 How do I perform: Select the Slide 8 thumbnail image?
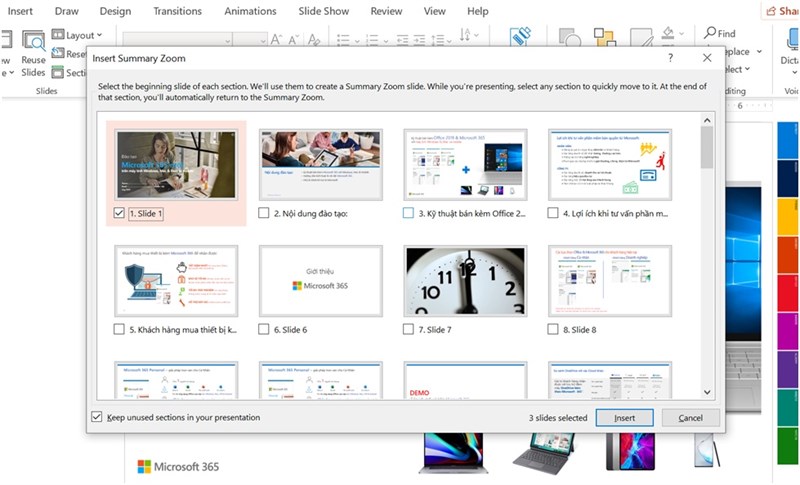pos(610,280)
